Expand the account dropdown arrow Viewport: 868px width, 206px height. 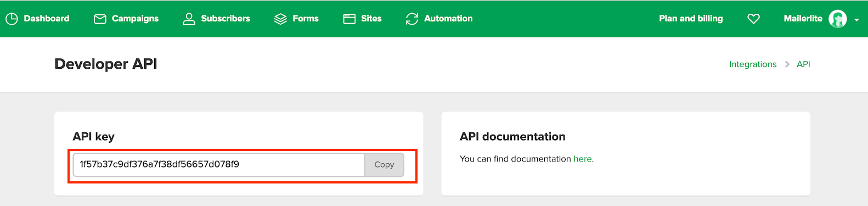[856, 20]
